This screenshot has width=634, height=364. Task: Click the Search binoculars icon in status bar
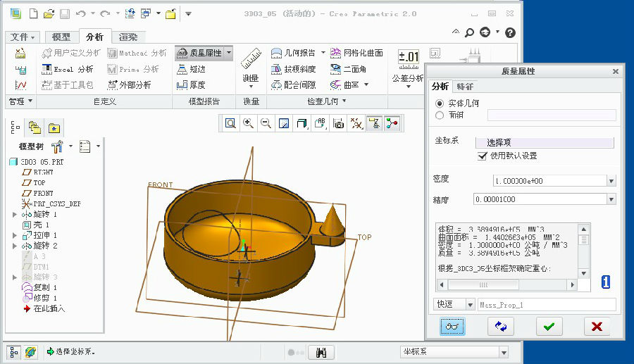[x=321, y=352]
